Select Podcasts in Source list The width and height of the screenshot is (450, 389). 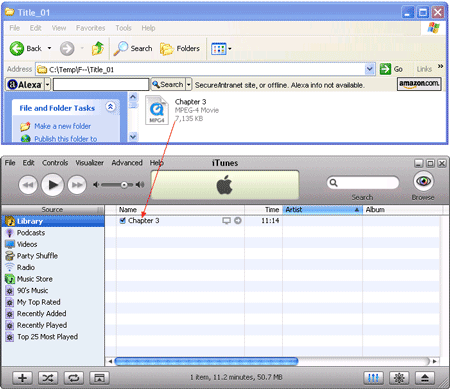point(53,233)
